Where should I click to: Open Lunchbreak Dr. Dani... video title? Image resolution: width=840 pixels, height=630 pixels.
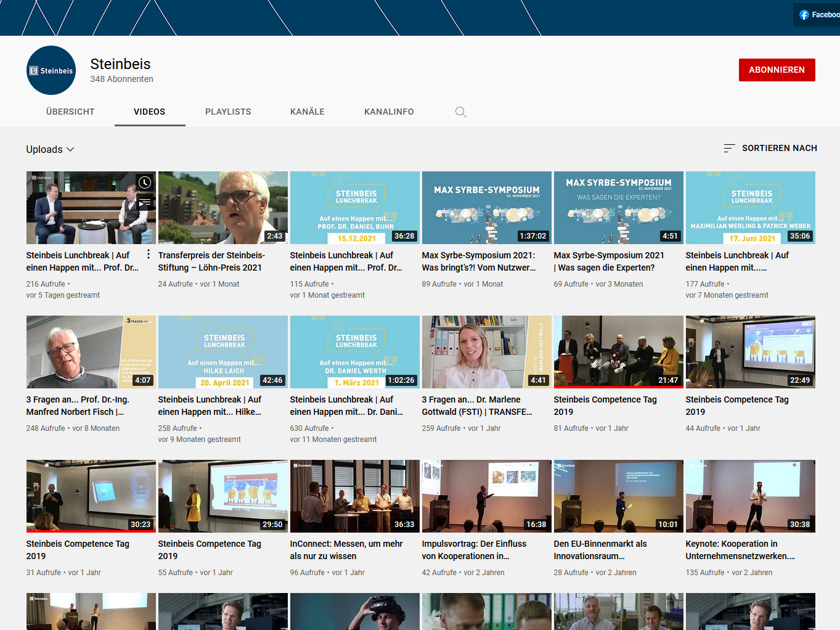tap(346, 406)
